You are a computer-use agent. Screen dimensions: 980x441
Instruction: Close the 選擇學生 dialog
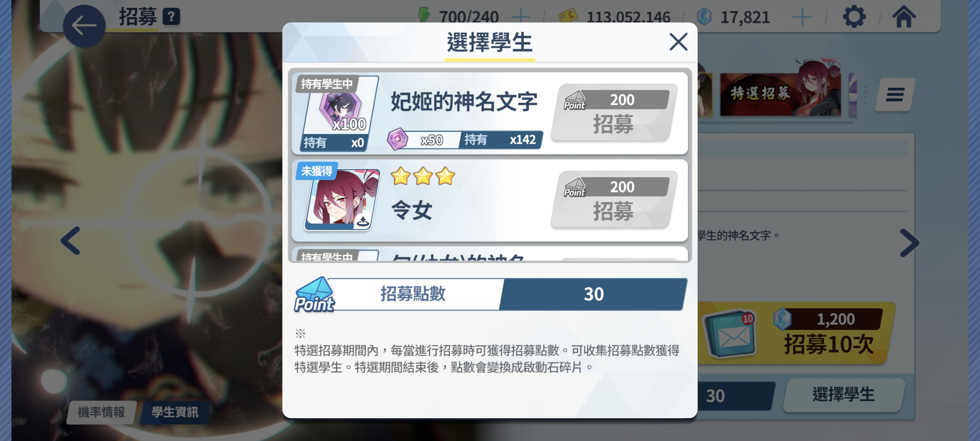pyautogui.click(x=678, y=42)
